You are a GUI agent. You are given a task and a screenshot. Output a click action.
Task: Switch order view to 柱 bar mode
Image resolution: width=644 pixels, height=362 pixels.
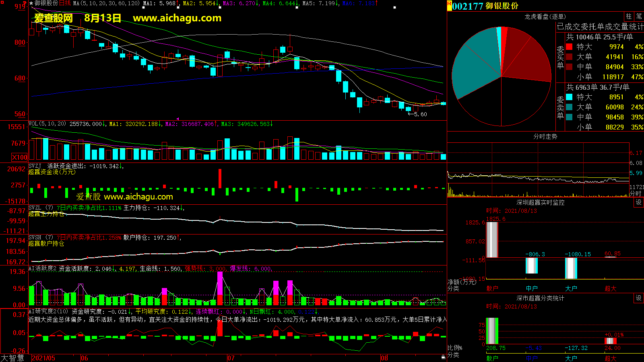pyautogui.click(x=629, y=16)
